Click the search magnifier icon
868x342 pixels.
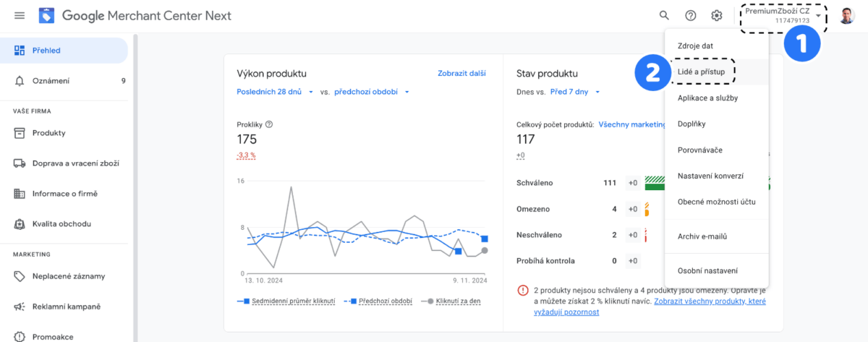[x=664, y=15]
